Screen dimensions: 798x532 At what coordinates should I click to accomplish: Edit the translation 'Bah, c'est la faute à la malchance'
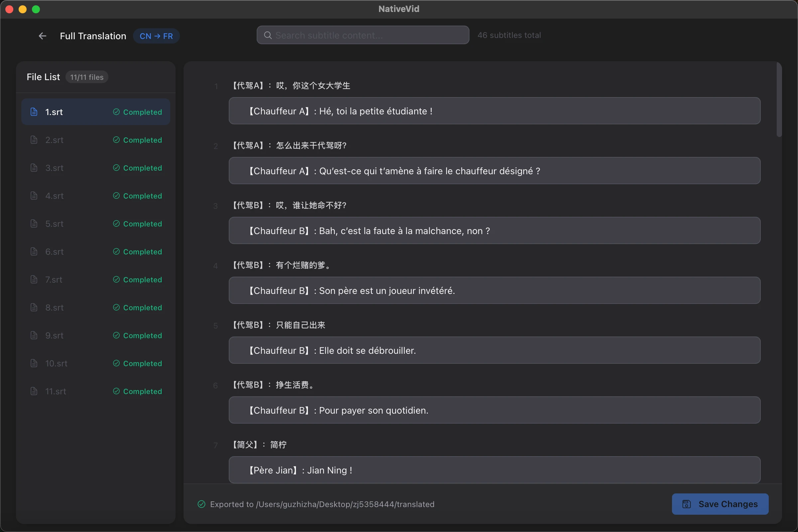[x=495, y=231]
